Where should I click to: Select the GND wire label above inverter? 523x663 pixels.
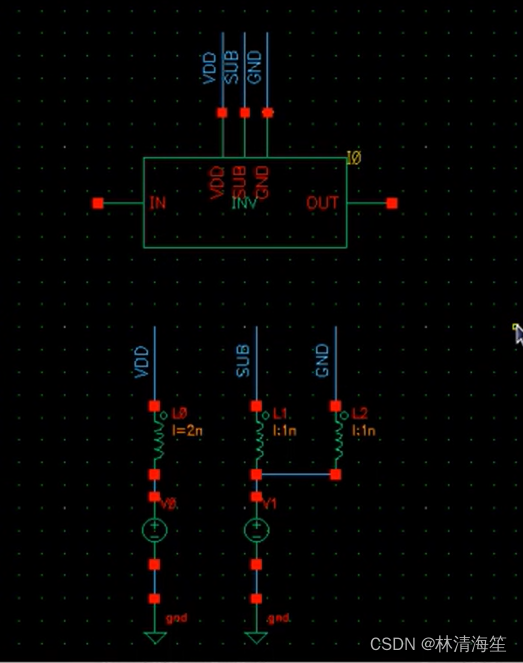(x=254, y=67)
